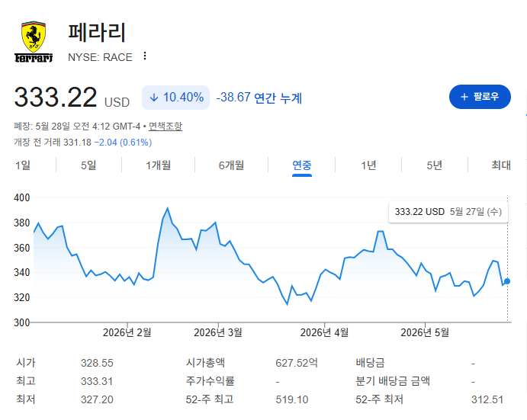Choose the 5년 range tab
527x420 pixels.
click(x=434, y=165)
